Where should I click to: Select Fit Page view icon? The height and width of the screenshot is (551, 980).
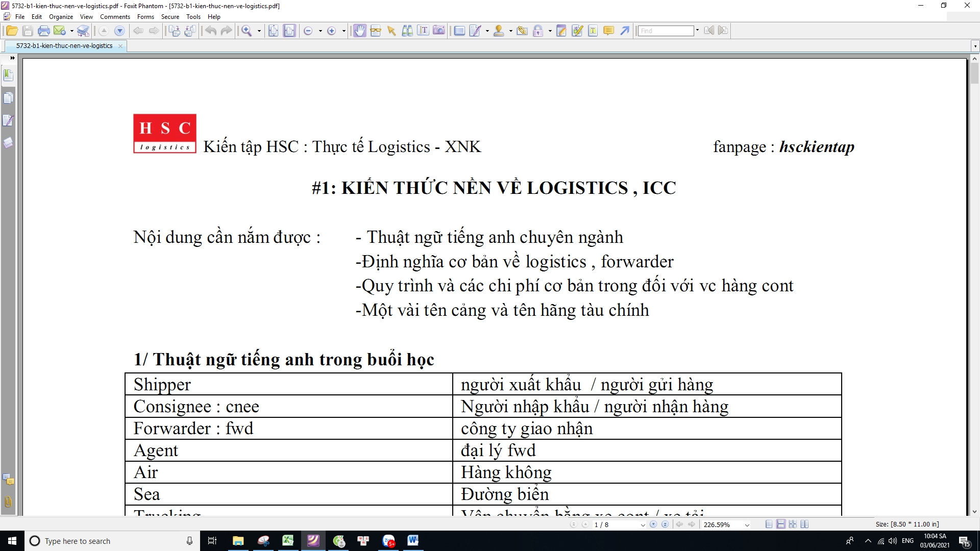point(274,31)
